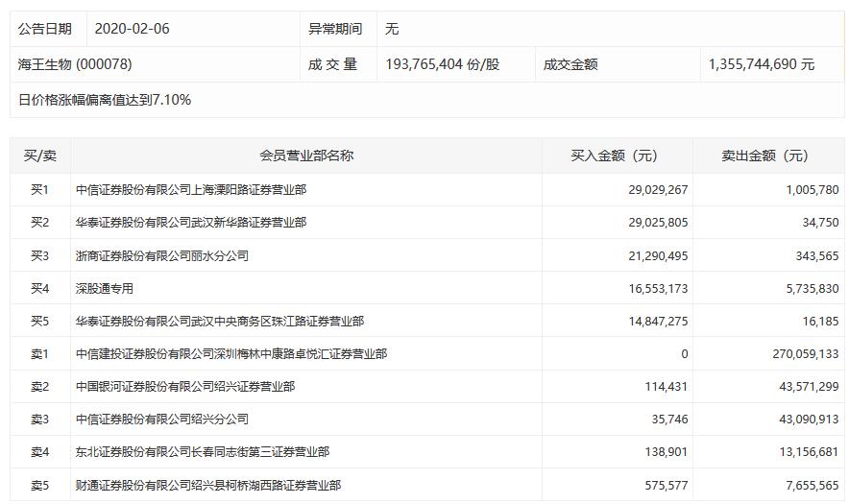
Task: Select buy amount 138,901
Action: coord(666,452)
